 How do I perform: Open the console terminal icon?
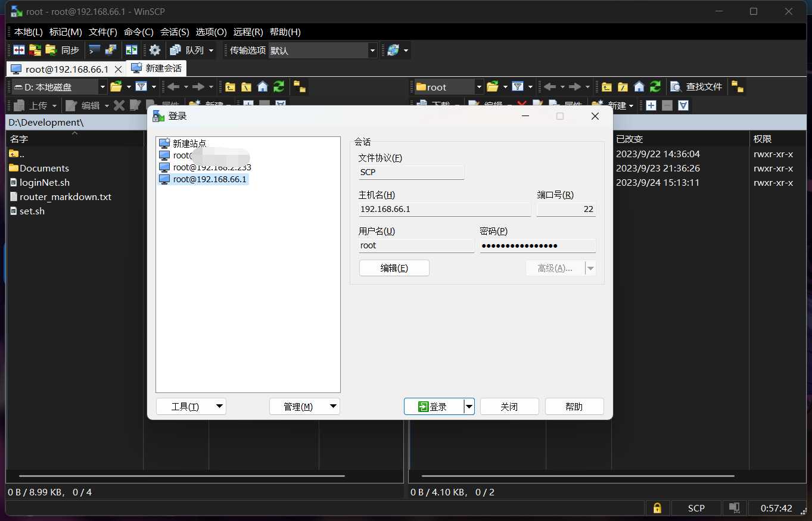[x=95, y=50]
